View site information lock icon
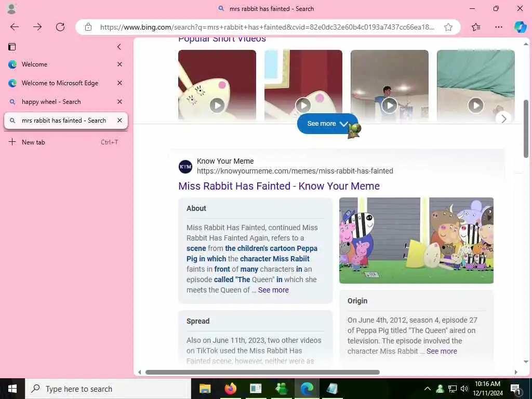Viewport: 532px width, 399px height. click(88, 27)
